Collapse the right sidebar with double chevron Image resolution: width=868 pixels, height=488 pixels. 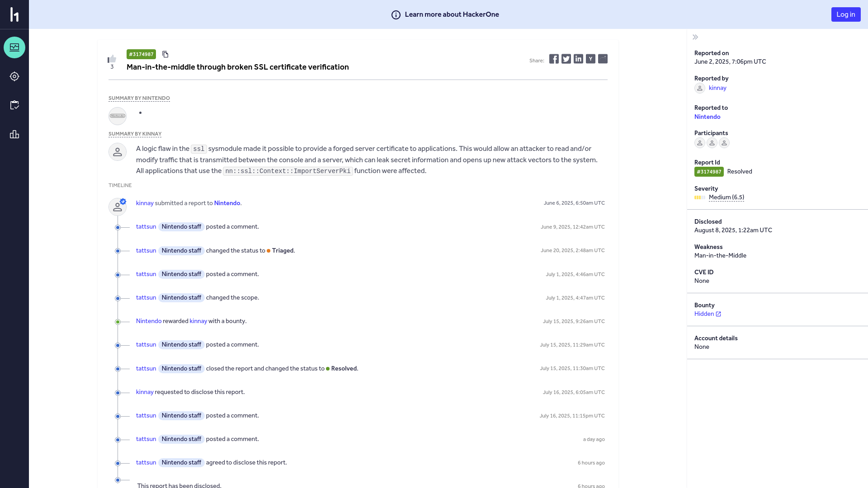pos(695,37)
